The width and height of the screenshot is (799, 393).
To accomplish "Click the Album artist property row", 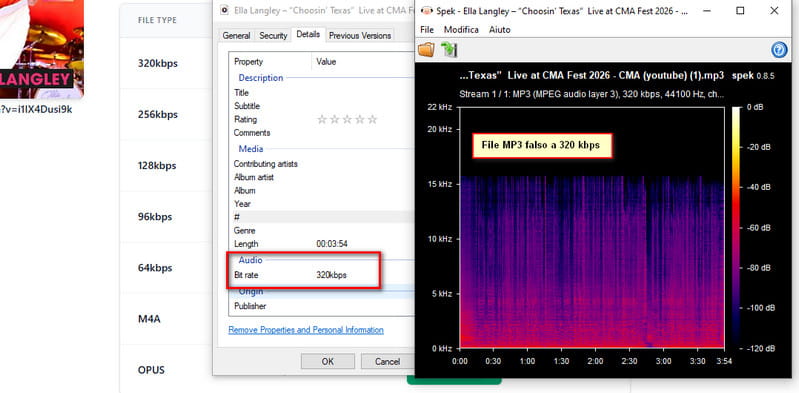I will tap(322, 177).
